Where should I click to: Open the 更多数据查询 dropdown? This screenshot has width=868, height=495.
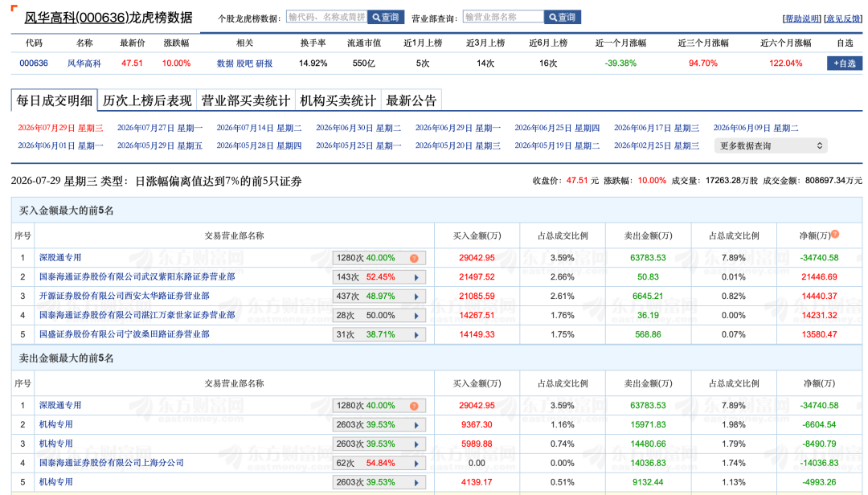pos(771,145)
